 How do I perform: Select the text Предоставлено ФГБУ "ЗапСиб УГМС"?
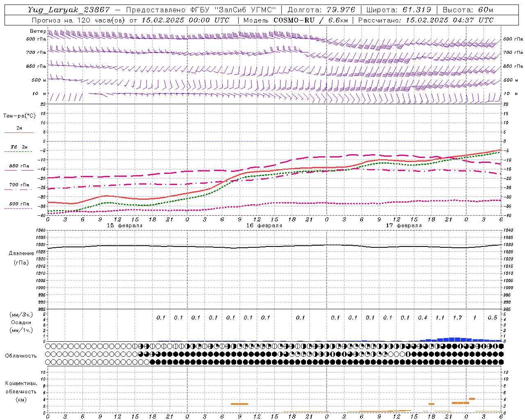201,10
